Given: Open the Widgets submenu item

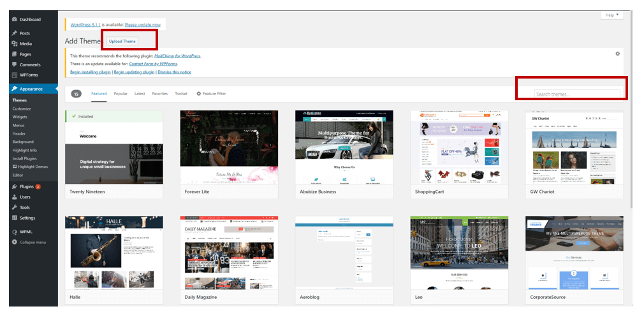Looking at the screenshot, I should click(20, 117).
